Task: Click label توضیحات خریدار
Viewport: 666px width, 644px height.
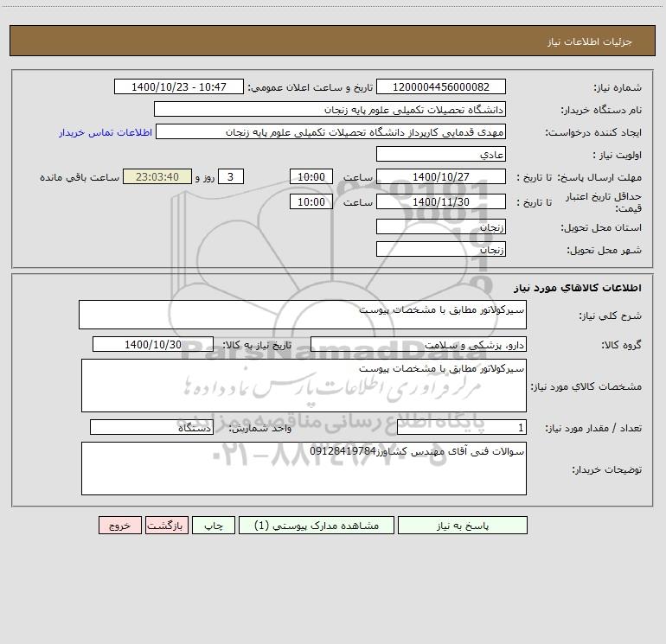Action: coord(607,469)
